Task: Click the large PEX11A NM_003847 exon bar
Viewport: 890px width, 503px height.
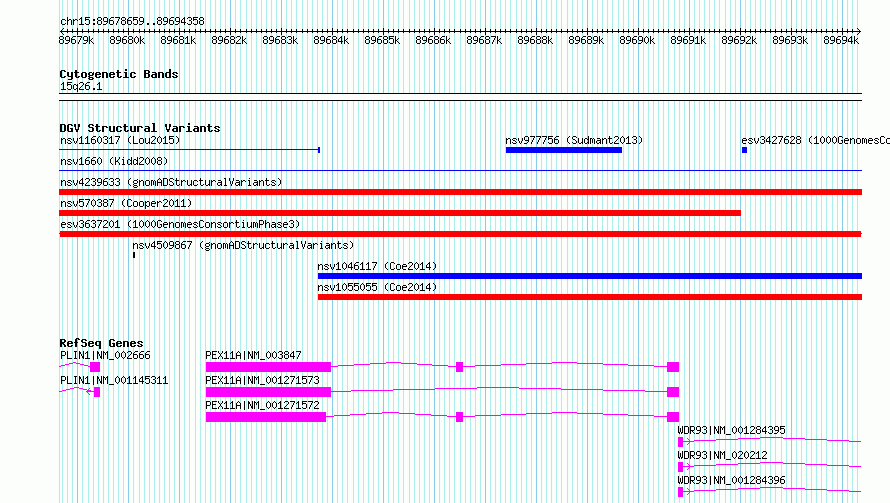Action: [268, 367]
